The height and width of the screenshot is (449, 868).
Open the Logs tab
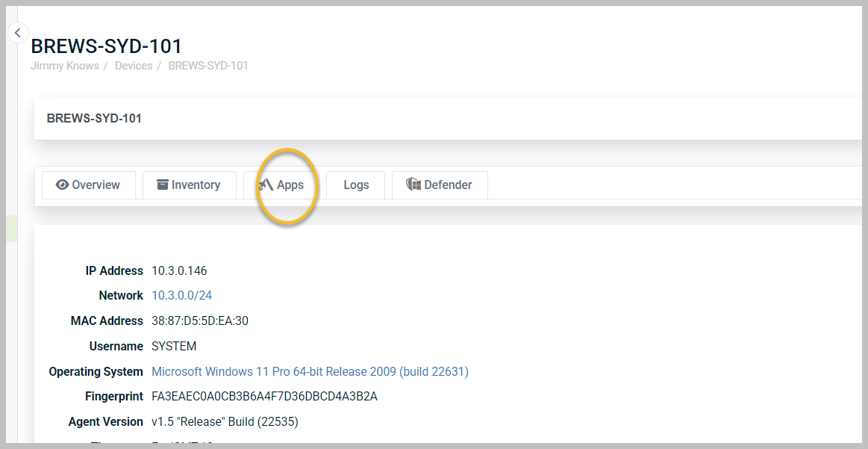[x=356, y=185]
